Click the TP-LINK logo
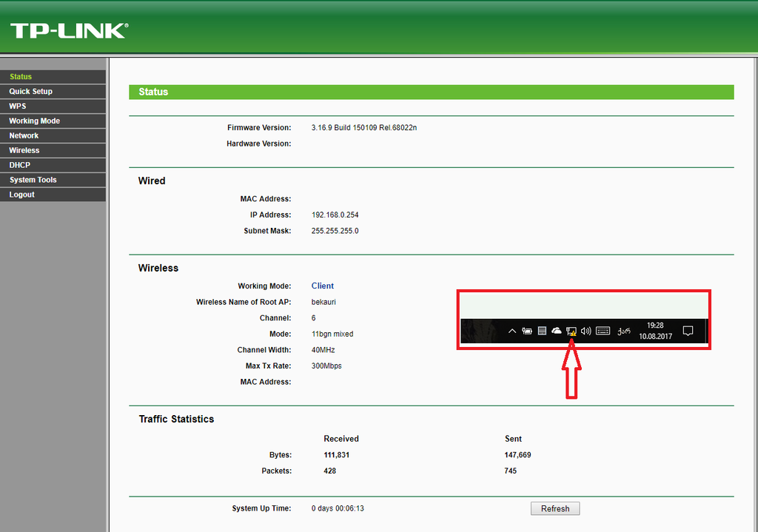The height and width of the screenshot is (532, 758). click(x=69, y=30)
